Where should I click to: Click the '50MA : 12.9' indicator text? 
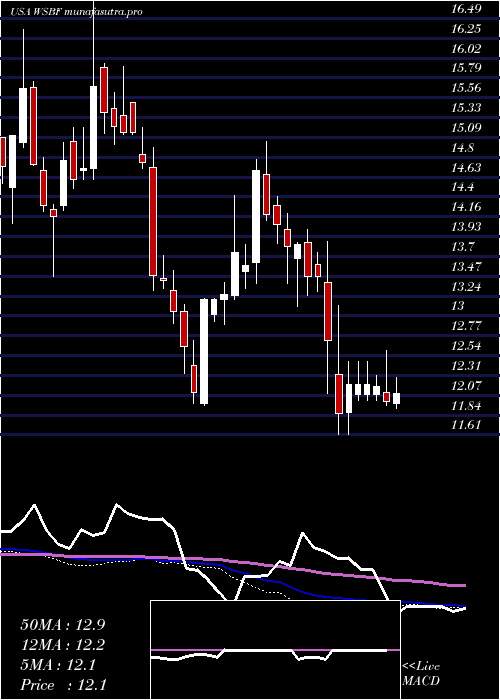click(x=63, y=625)
